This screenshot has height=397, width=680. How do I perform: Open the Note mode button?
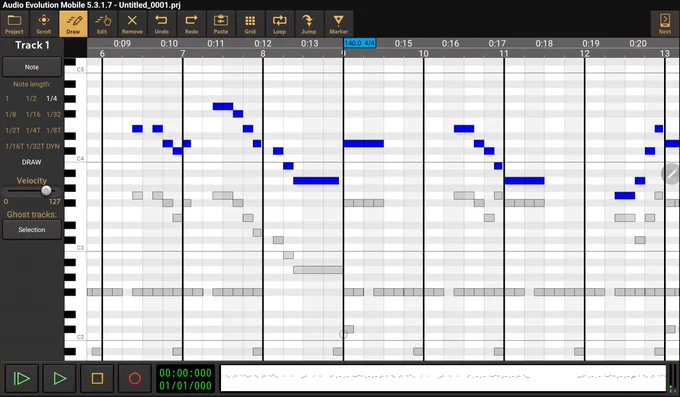tap(32, 67)
